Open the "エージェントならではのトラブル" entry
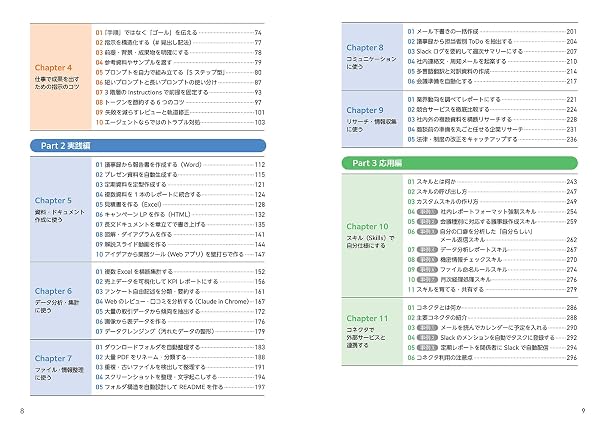The width and height of the screenshot is (606, 430). [x=180, y=122]
